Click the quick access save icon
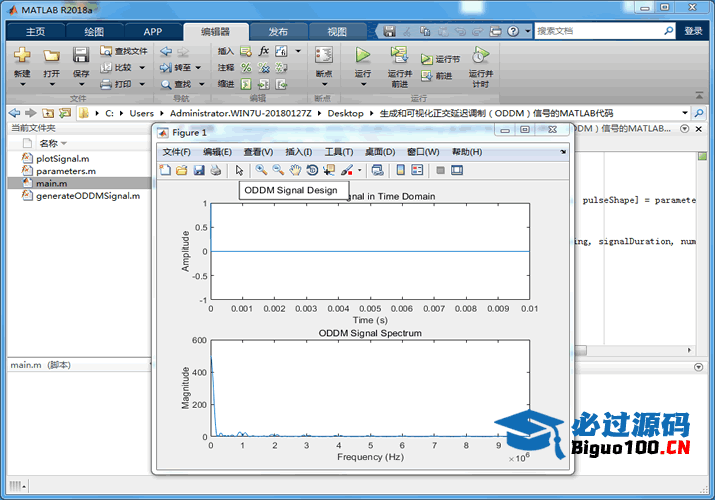 click(x=389, y=31)
